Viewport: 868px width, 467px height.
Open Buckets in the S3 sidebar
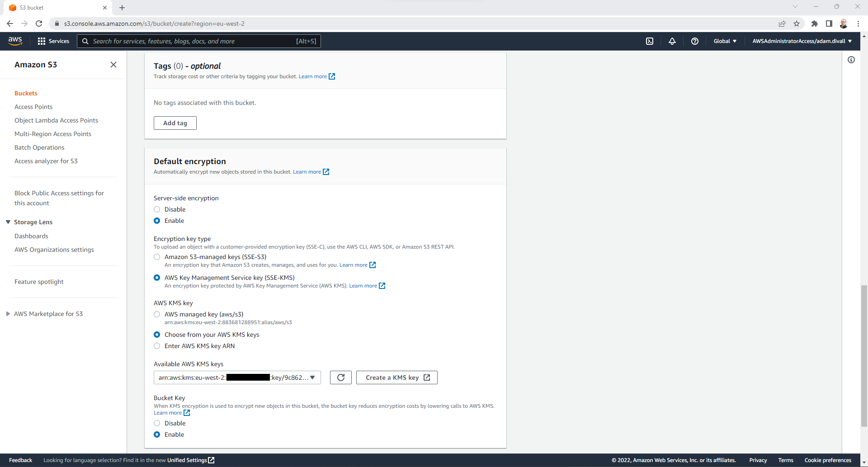point(26,93)
